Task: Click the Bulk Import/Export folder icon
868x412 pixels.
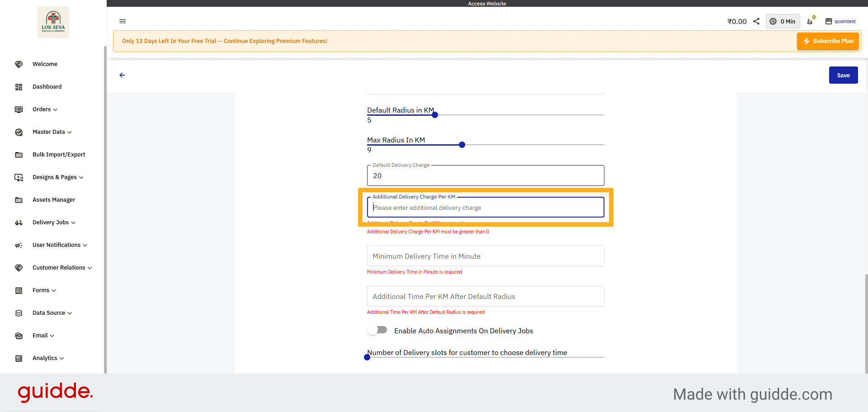Action: click(19, 155)
